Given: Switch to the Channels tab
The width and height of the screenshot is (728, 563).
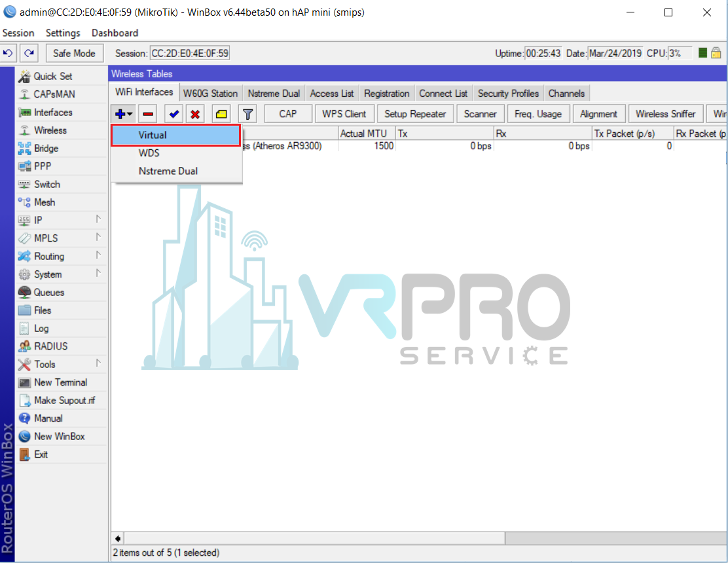Looking at the screenshot, I should coord(566,94).
